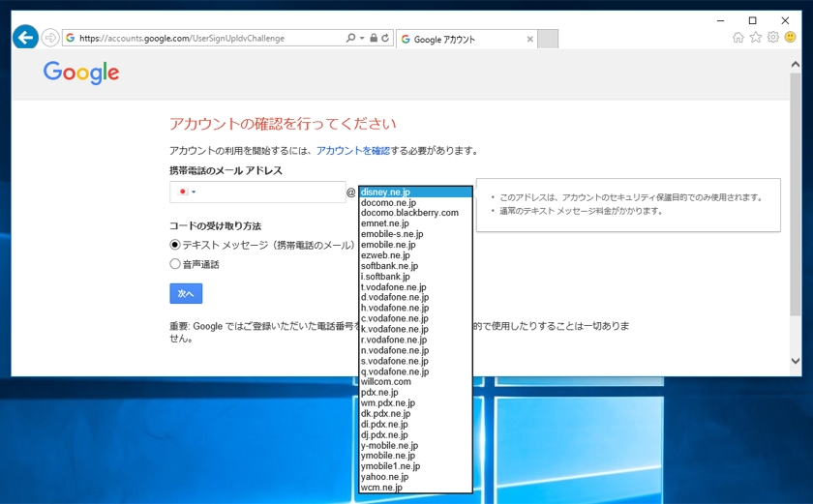Open the Japan flag country code dropdown
Viewport: 813px width, 504px height.
tap(187, 192)
